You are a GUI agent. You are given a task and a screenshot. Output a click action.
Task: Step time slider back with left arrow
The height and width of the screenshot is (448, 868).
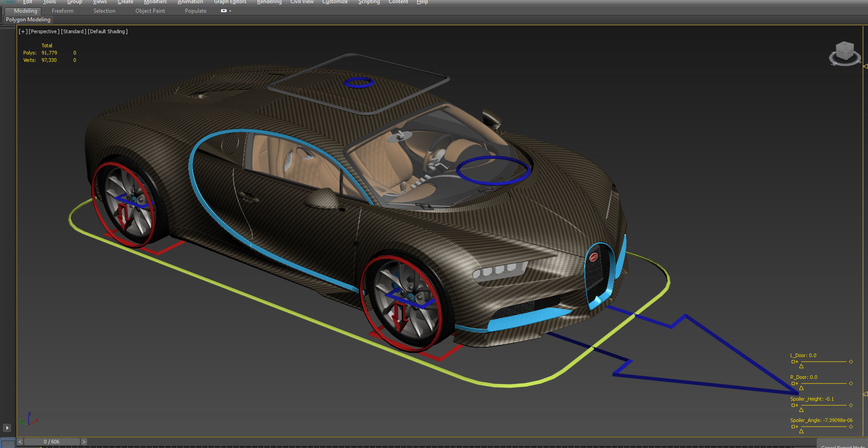pyautogui.click(x=20, y=442)
